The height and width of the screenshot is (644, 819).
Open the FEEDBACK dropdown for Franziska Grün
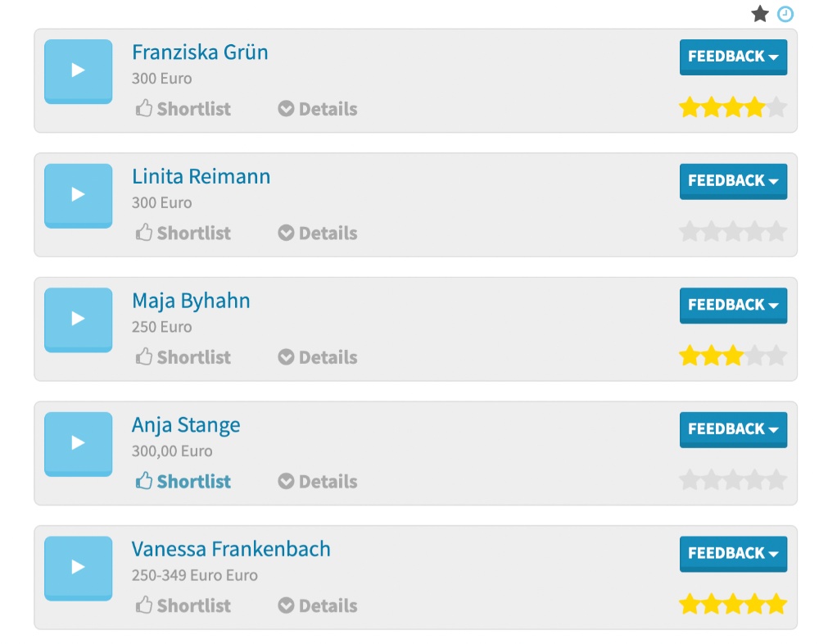pos(732,57)
